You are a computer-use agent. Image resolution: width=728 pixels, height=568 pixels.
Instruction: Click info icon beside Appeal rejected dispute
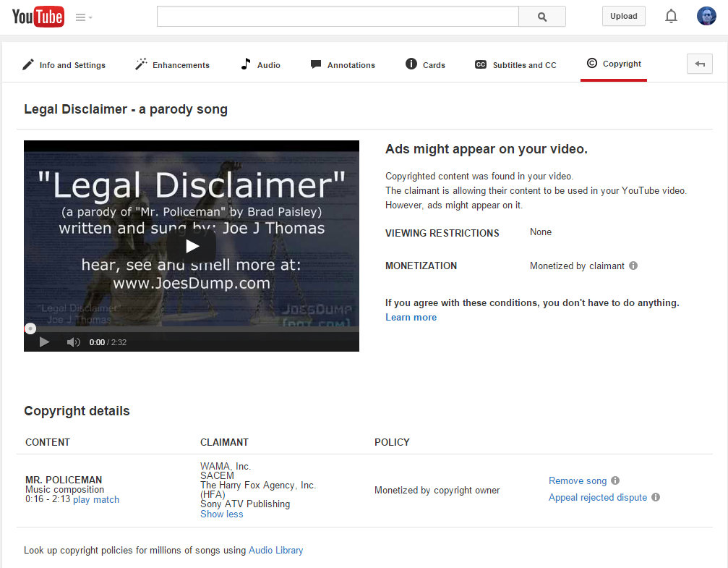[656, 497]
